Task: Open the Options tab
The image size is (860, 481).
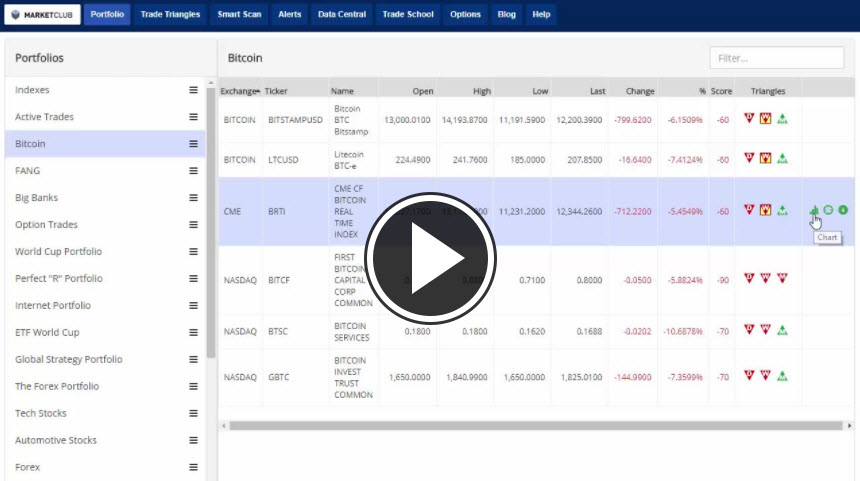Action: tap(465, 14)
